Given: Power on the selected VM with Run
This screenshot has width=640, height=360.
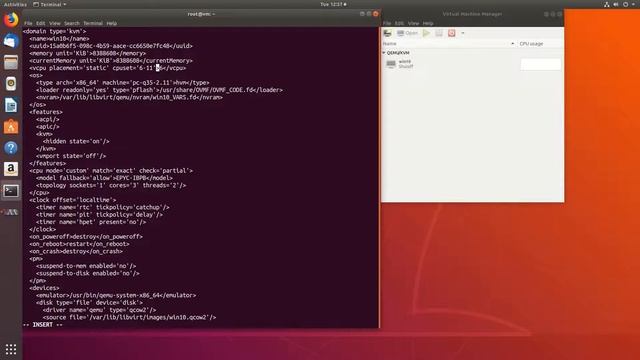Looking at the screenshot, I should click(427, 33).
